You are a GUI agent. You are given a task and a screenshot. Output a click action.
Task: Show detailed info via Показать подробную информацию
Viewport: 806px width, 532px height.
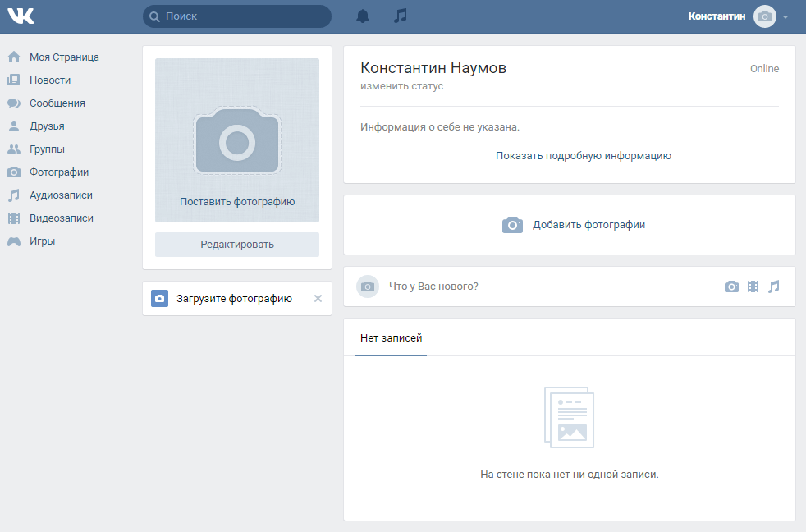[583, 156]
